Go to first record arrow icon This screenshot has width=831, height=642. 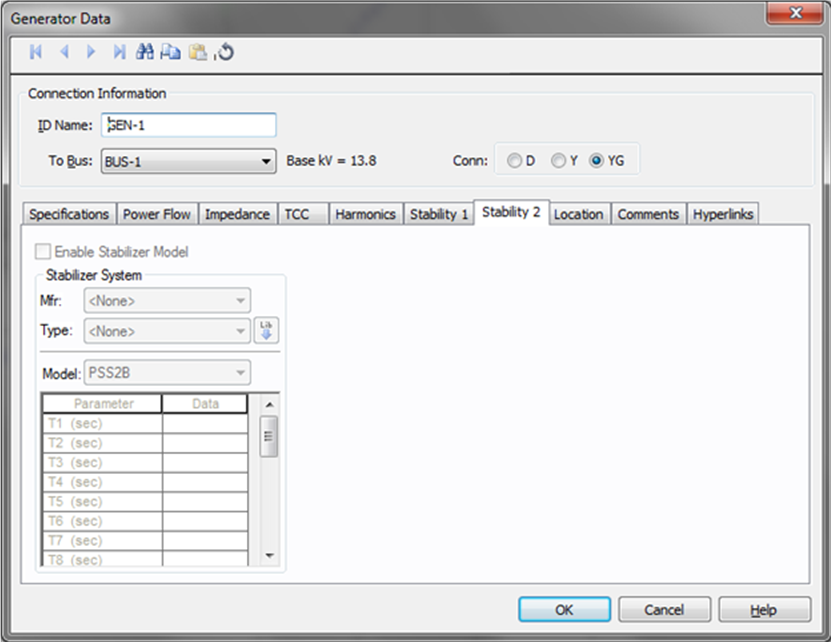click(37, 52)
